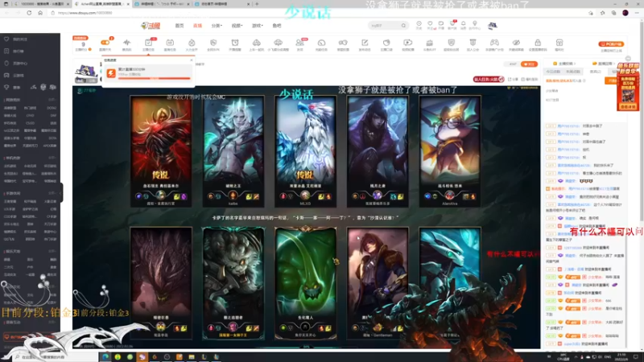Viewport: 644px width, 362px height.
Task: Click the kaiba champion card in video
Action: [233, 151]
